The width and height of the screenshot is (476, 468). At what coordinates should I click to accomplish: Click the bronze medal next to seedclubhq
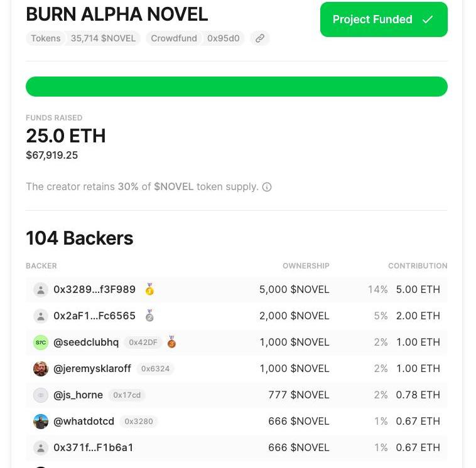pyautogui.click(x=171, y=342)
